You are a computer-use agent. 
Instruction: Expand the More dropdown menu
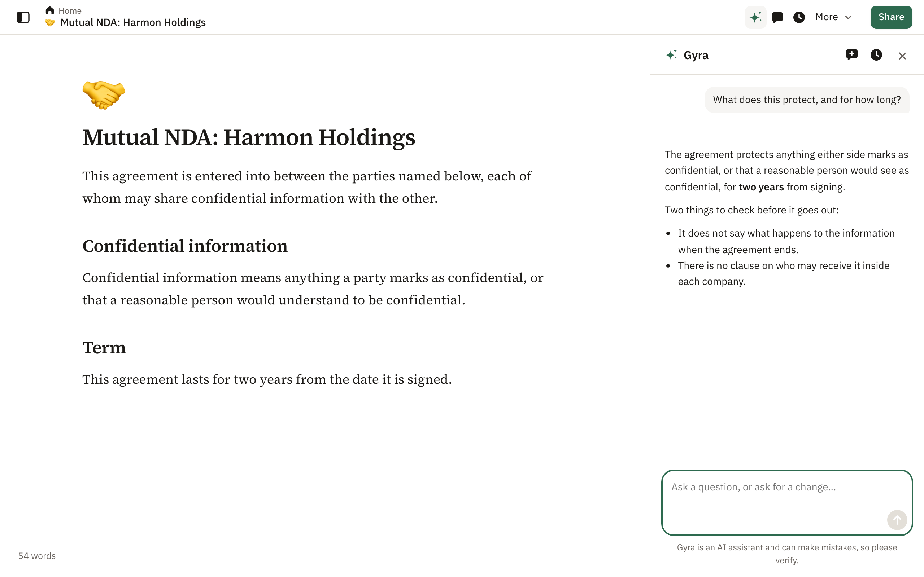(x=833, y=17)
